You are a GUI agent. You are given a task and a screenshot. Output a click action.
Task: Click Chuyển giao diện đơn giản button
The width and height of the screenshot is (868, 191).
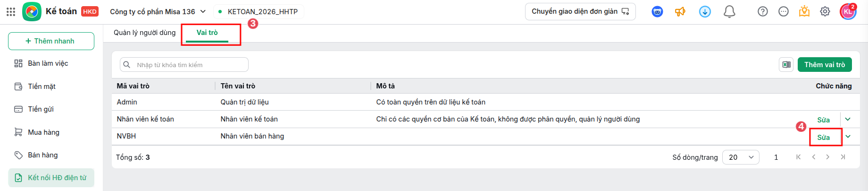pyautogui.click(x=580, y=11)
